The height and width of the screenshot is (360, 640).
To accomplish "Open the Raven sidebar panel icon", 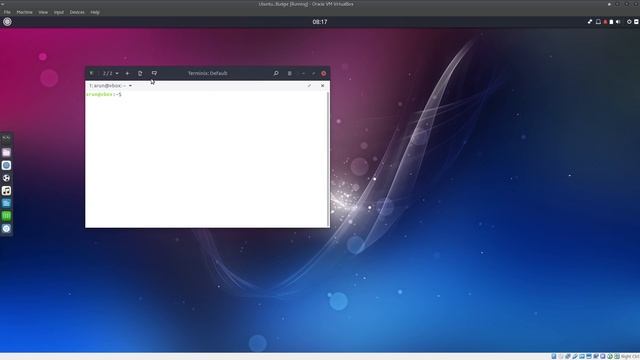I will tap(636, 22).
